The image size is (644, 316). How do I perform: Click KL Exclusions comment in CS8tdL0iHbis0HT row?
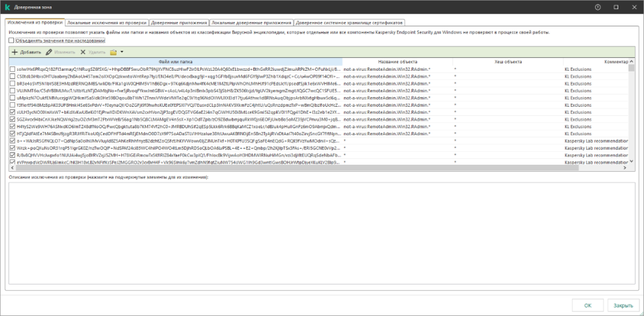[x=578, y=77]
